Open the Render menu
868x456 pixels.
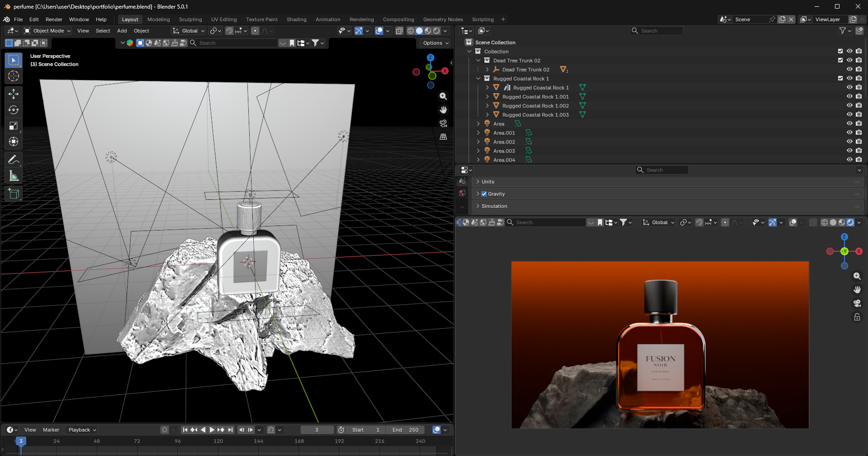click(x=54, y=19)
